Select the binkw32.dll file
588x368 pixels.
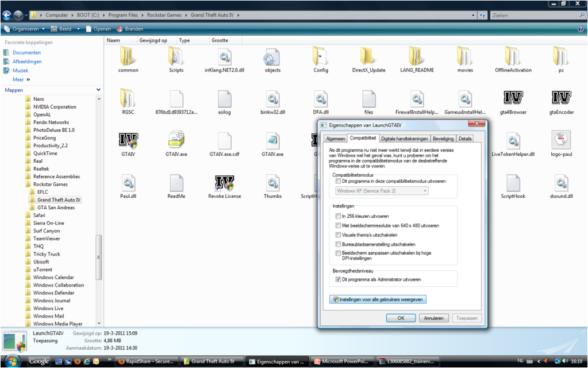(x=272, y=99)
